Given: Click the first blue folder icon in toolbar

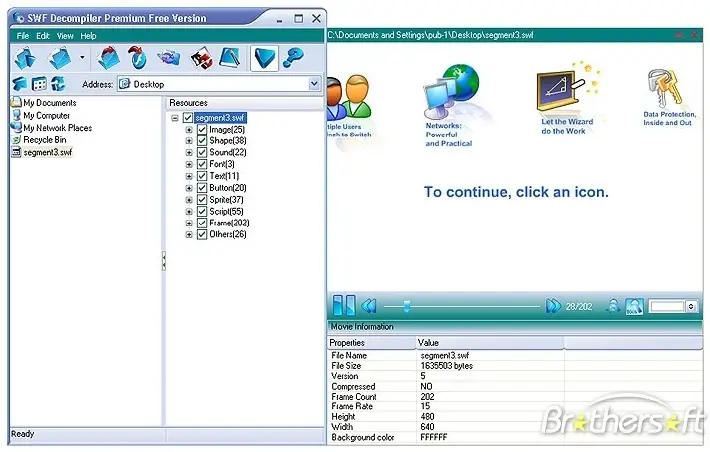Looking at the screenshot, I should pos(25,58).
